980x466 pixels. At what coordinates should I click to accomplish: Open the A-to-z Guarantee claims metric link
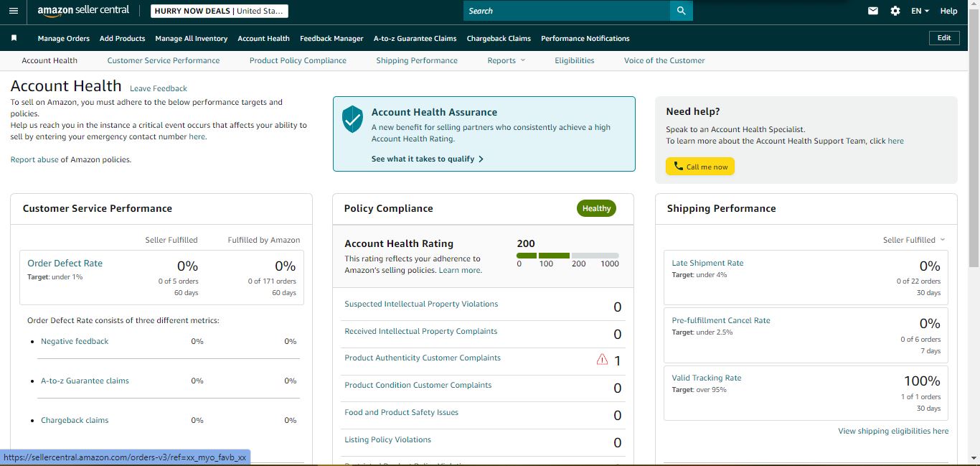click(x=85, y=381)
